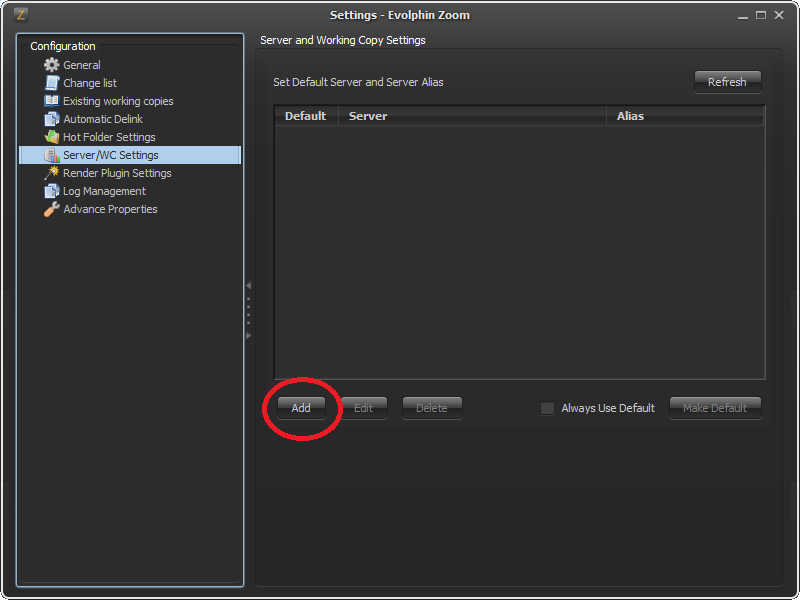
Task: Click the Existing working copies book icon
Action: 52,101
